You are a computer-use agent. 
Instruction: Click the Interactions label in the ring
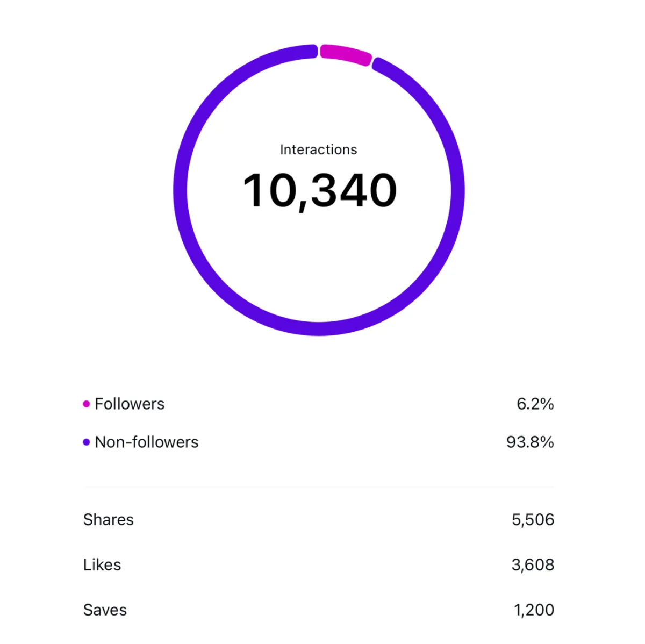(x=318, y=149)
